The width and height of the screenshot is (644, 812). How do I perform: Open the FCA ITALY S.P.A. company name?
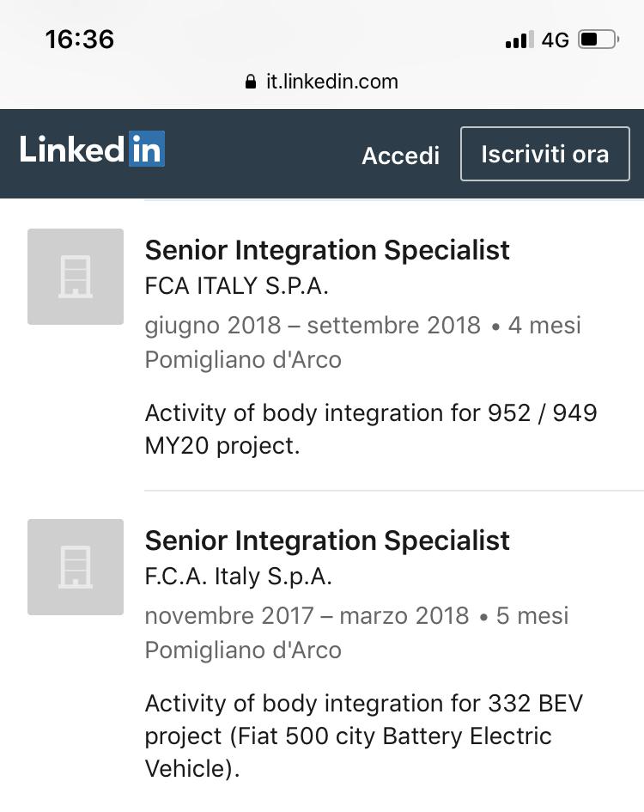coord(237,286)
